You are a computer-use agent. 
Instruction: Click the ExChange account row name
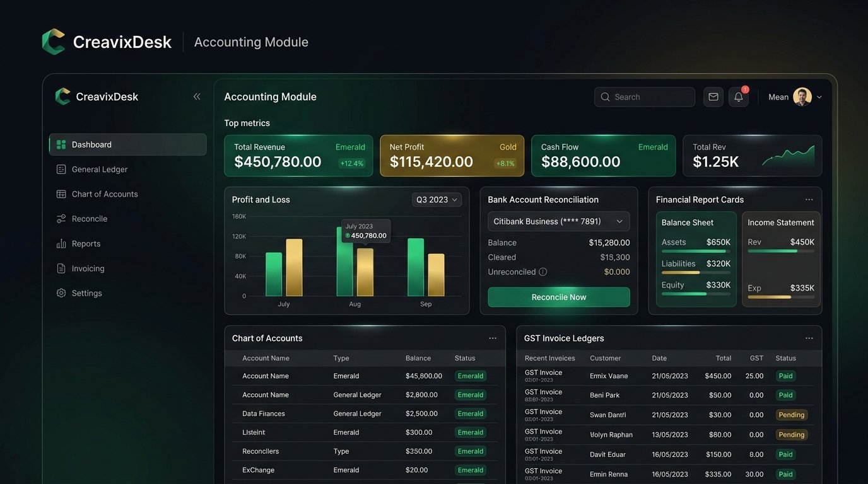click(x=258, y=470)
